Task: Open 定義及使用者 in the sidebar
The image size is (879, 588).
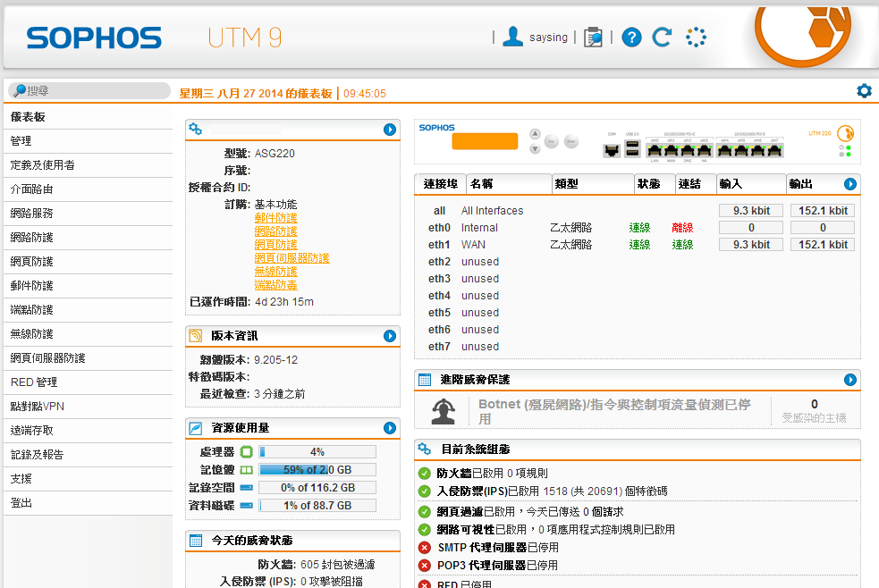Action: (88, 165)
